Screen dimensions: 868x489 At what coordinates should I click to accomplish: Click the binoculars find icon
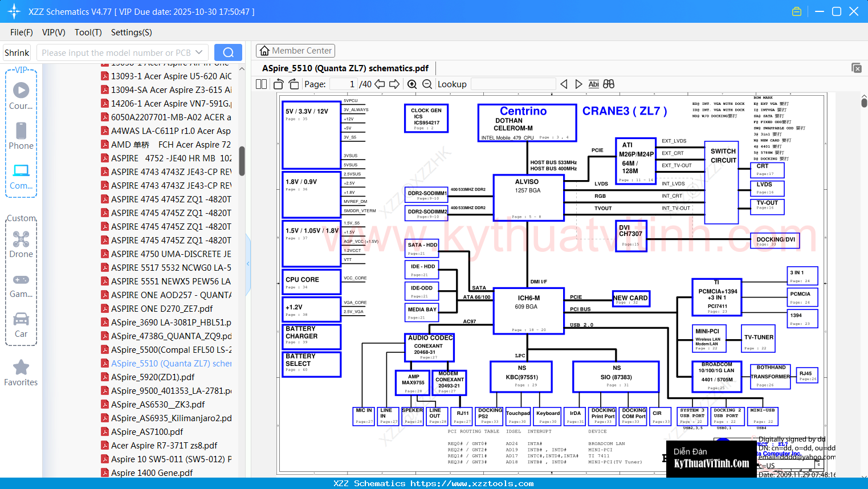click(609, 84)
